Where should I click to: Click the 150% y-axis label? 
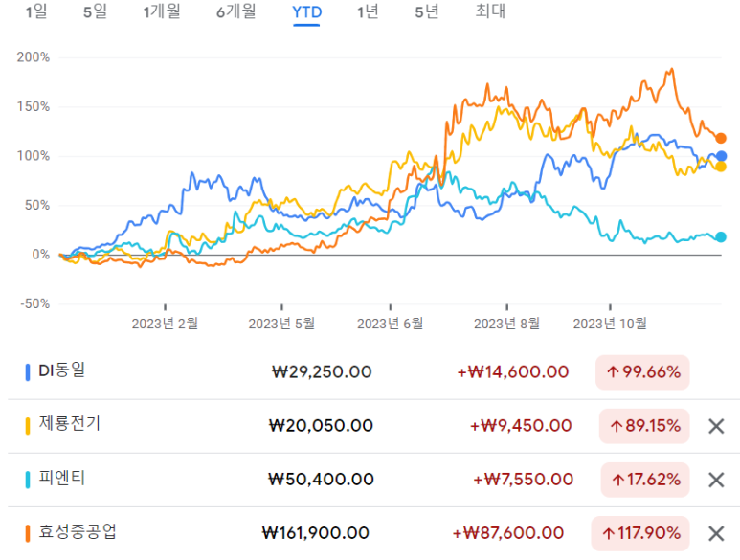[x=34, y=106]
